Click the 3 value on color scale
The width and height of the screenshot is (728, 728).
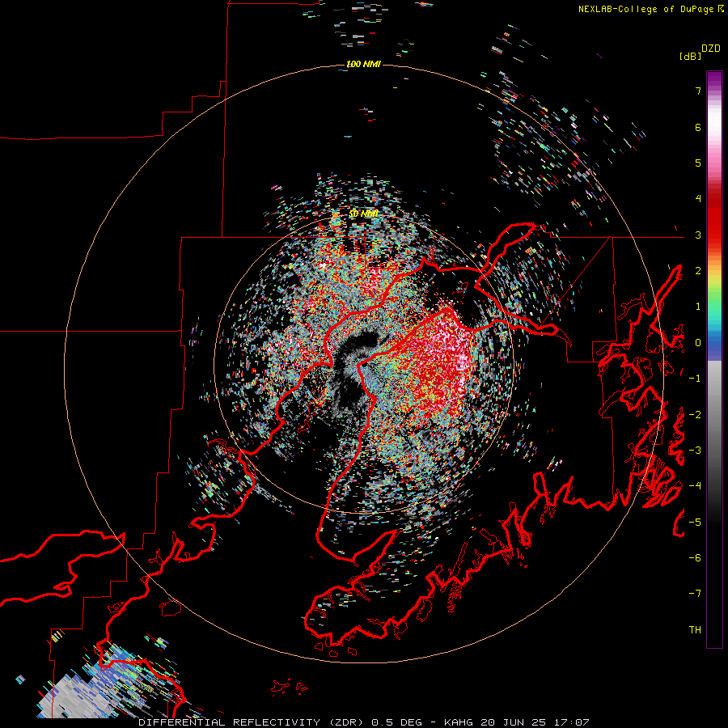coord(698,235)
